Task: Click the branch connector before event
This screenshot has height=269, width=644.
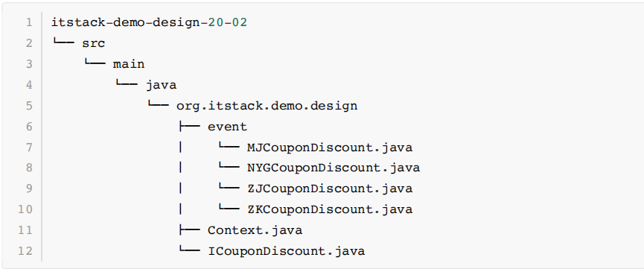Action: pyautogui.click(x=189, y=126)
